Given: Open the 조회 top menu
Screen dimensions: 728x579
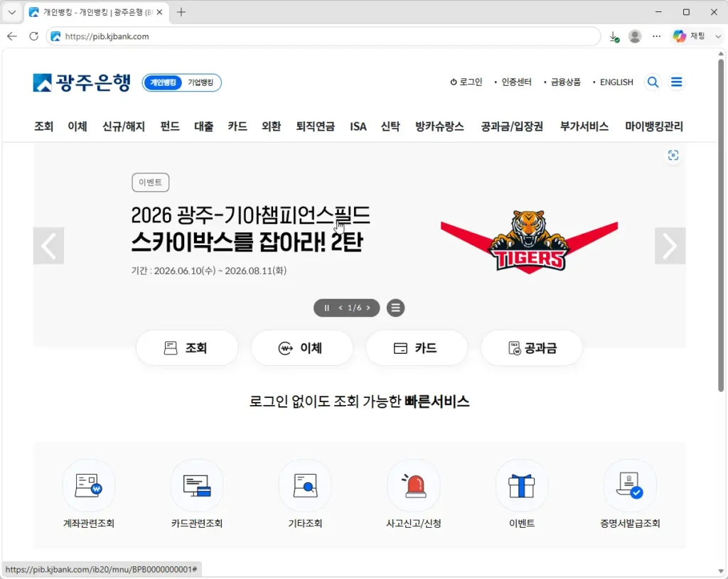Looking at the screenshot, I should point(43,126).
